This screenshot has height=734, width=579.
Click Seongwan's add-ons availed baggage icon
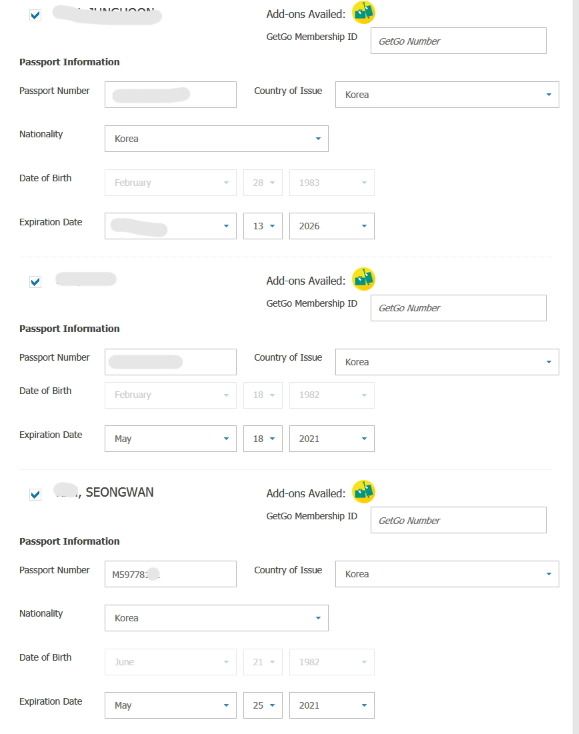click(x=364, y=492)
